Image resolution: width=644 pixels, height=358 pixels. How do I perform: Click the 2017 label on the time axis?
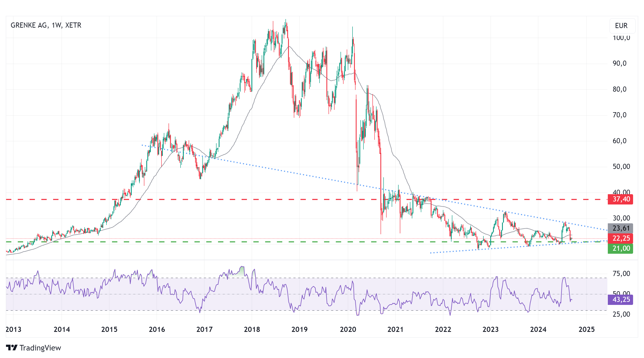[x=205, y=330]
